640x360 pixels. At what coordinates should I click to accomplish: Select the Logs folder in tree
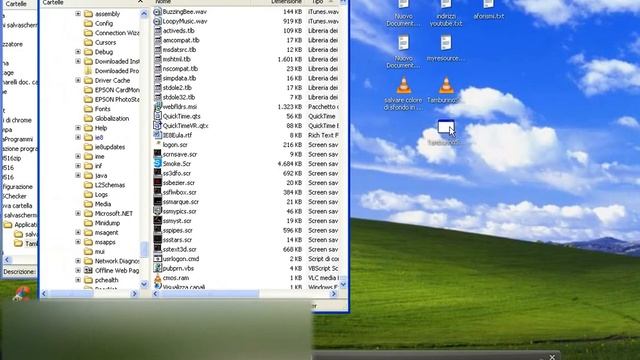tap(101, 195)
